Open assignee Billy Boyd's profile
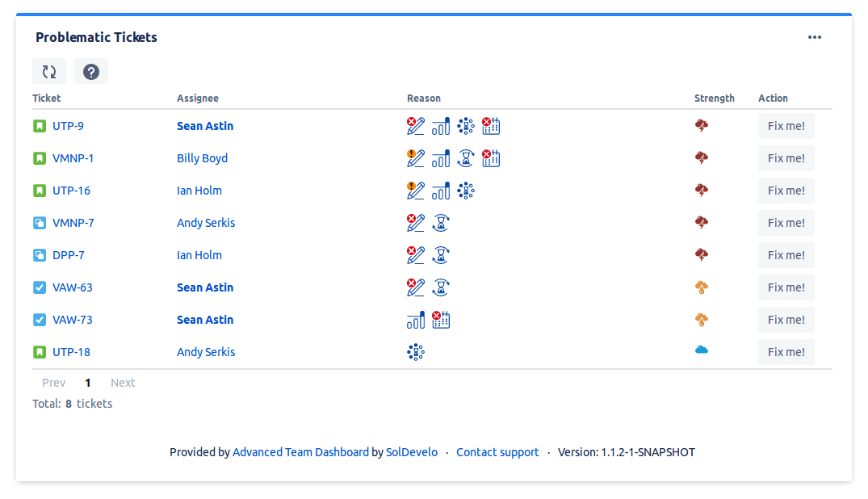 pos(202,158)
